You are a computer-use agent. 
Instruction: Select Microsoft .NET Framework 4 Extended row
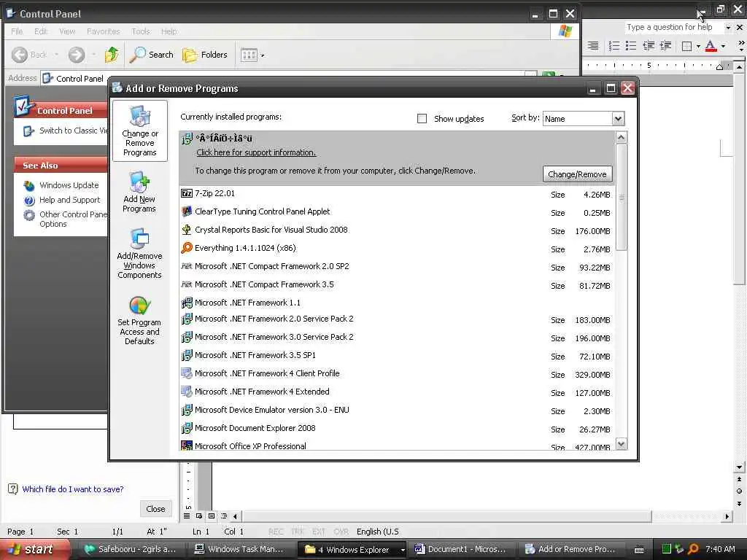[397, 392]
